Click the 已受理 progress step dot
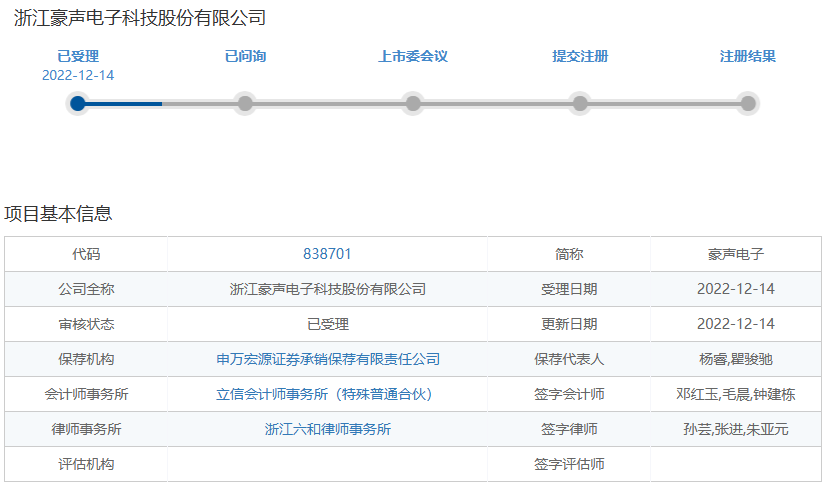The width and height of the screenshot is (828, 487). [78, 103]
